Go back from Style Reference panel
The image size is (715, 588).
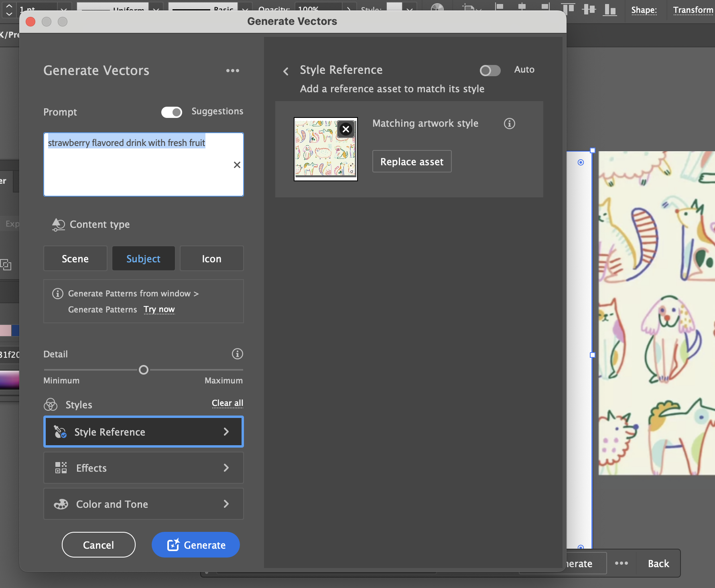coord(286,71)
